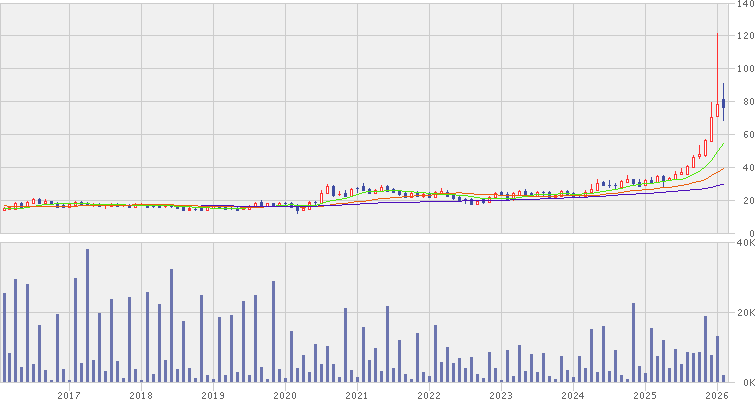Screen dimensions: 755x400
Task: Select the 2018 year marker
Action: [x=141, y=395]
